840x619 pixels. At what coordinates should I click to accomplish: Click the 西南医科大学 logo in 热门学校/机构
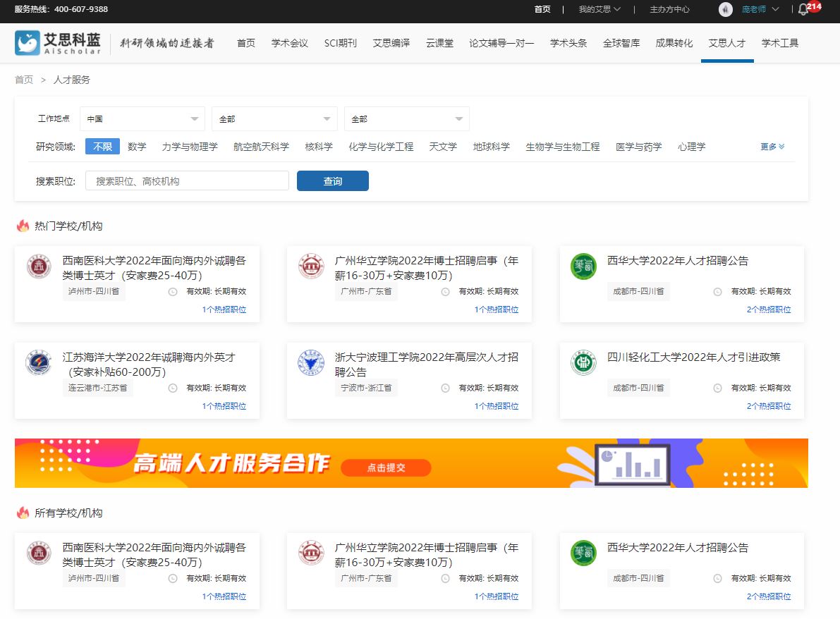[x=39, y=266]
